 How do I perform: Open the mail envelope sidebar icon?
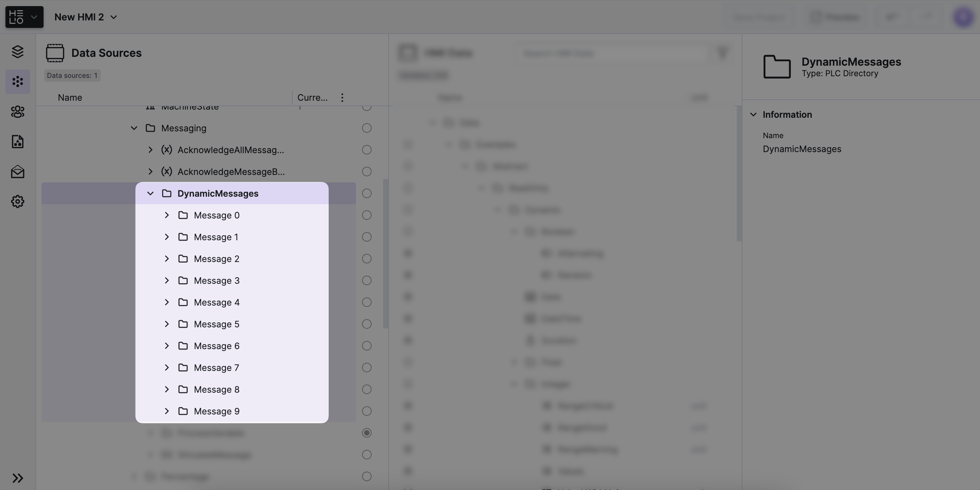click(x=17, y=171)
